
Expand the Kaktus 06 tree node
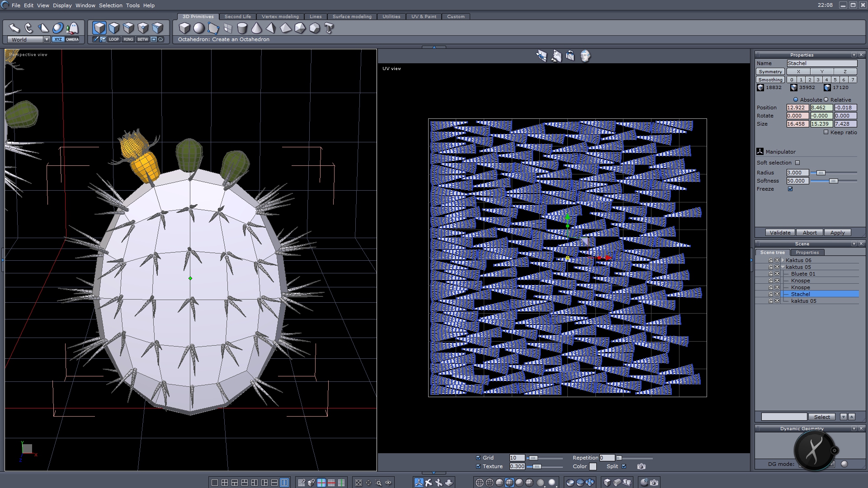783,260
